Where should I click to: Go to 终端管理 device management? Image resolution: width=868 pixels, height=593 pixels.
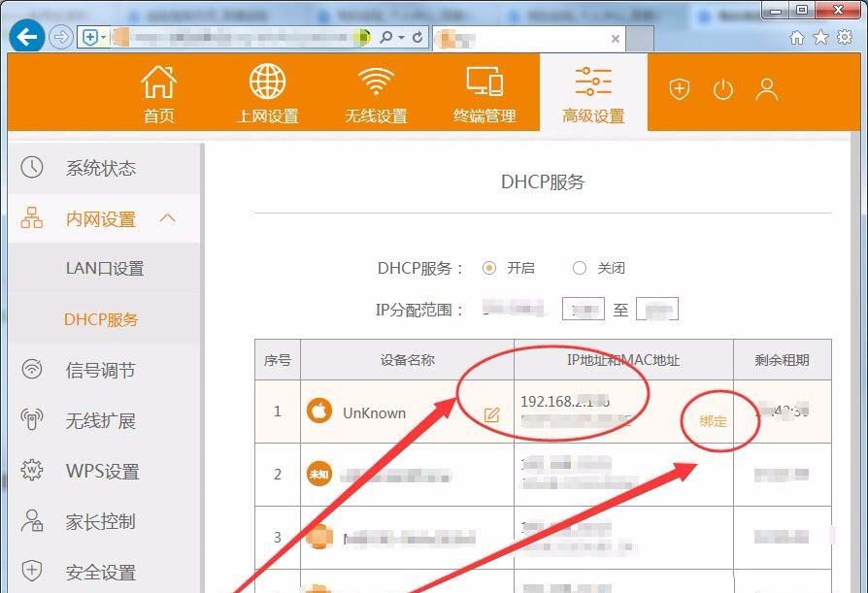(484, 93)
